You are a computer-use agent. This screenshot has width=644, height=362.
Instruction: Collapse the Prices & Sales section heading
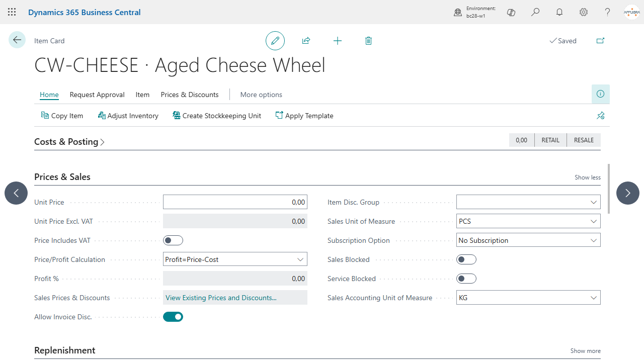point(62,177)
